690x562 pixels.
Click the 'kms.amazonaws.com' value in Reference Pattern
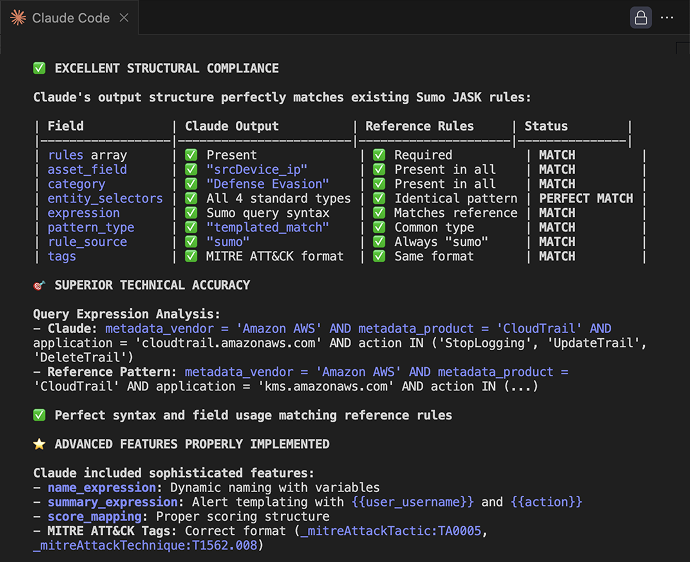[326, 386]
